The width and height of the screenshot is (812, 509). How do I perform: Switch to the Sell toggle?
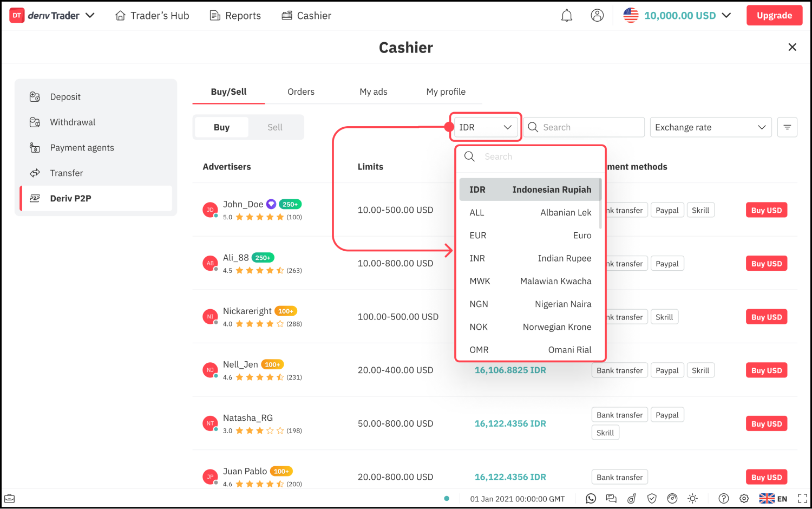coord(275,127)
